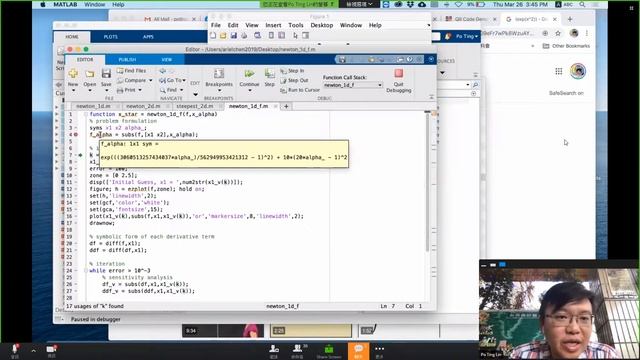Click the red Quit Debugging icon
Viewport: 640px width, 360px height.
[x=399, y=73]
